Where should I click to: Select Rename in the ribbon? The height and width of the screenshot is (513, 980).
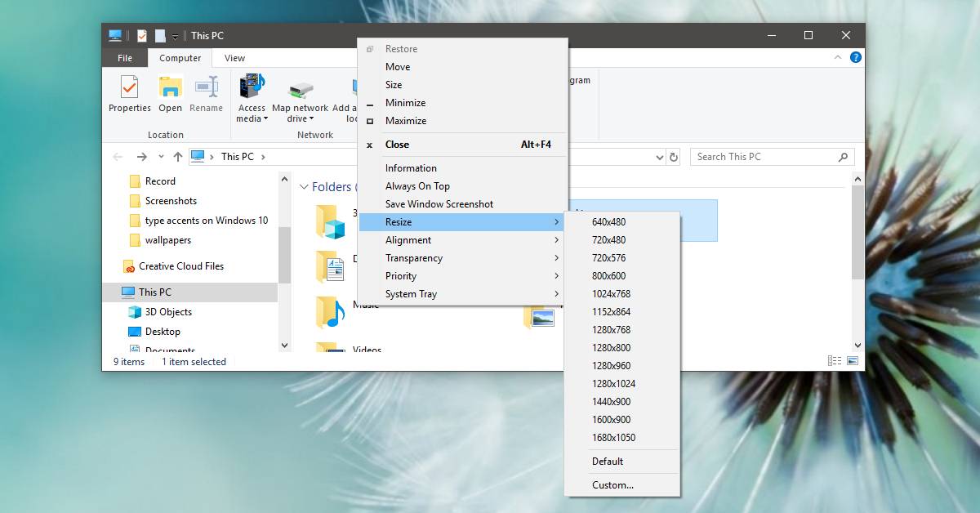pos(207,92)
